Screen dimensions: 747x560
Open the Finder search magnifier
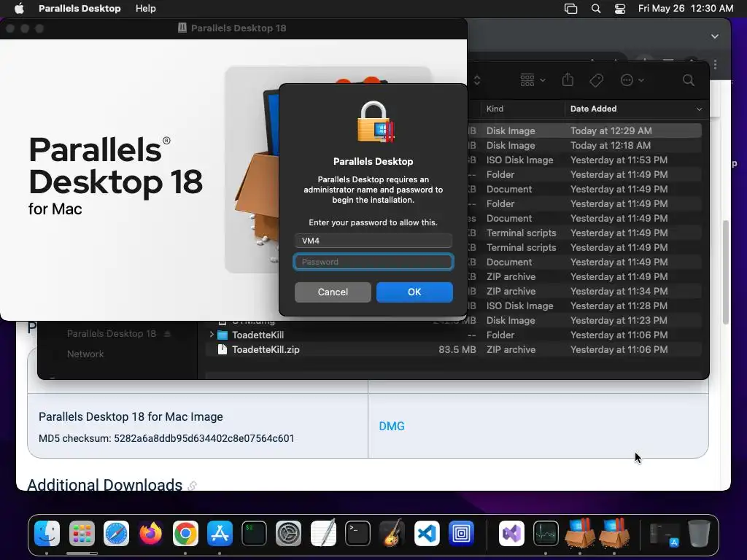click(x=688, y=80)
